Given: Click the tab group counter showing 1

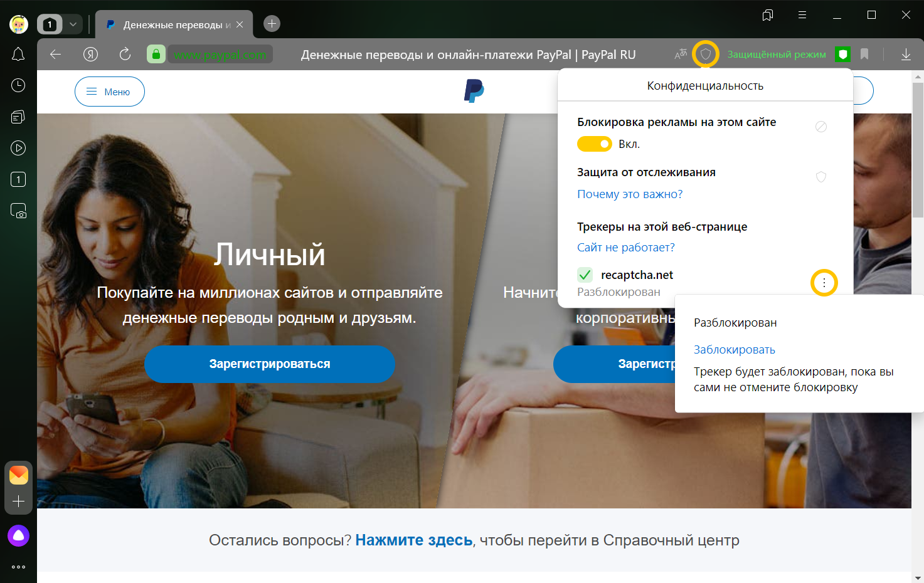Looking at the screenshot, I should [50, 24].
